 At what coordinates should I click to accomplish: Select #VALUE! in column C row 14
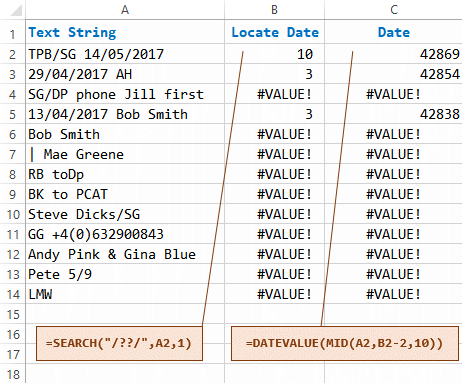point(393,294)
